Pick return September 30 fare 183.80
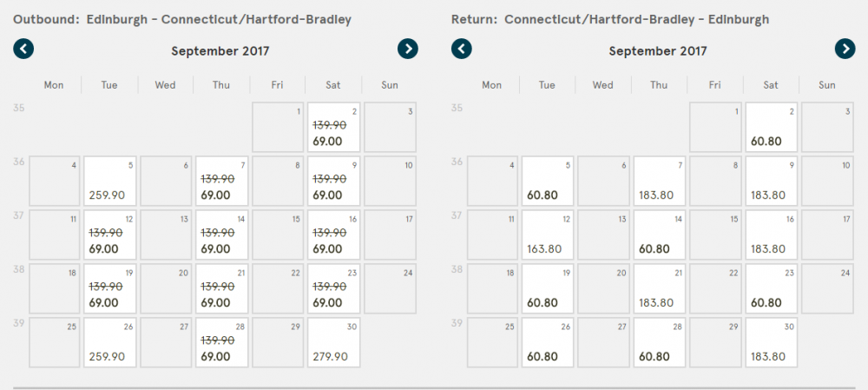The image size is (868, 390). (772, 342)
